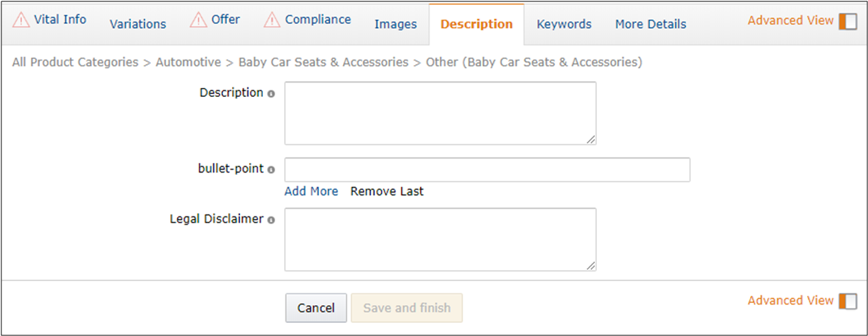
Task: Click Remove Last link
Action: pyautogui.click(x=387, y=191)
